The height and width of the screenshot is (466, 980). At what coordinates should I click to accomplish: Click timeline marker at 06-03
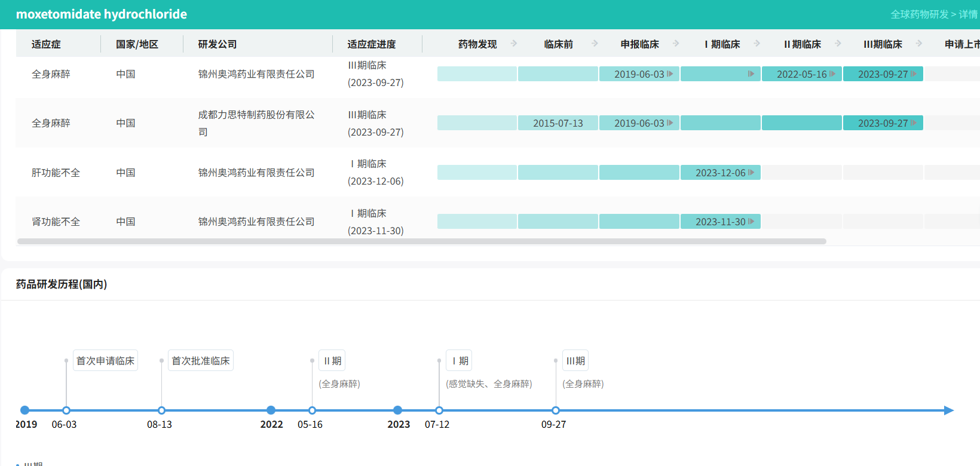pyautogui.click(x=66, y=410)
